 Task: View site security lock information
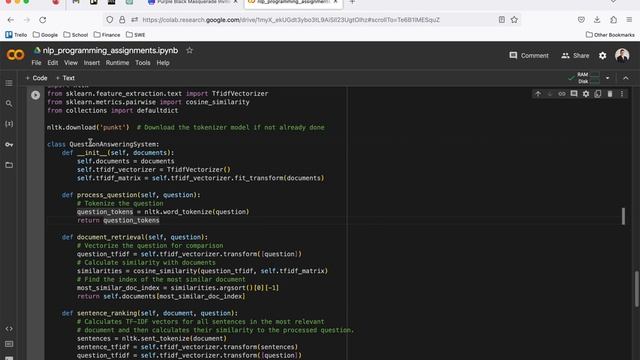[122, 20]
